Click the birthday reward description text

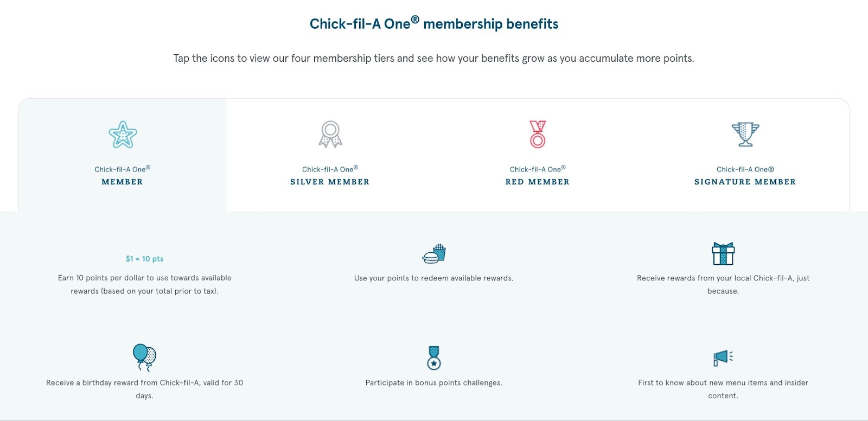pos(144,383)
